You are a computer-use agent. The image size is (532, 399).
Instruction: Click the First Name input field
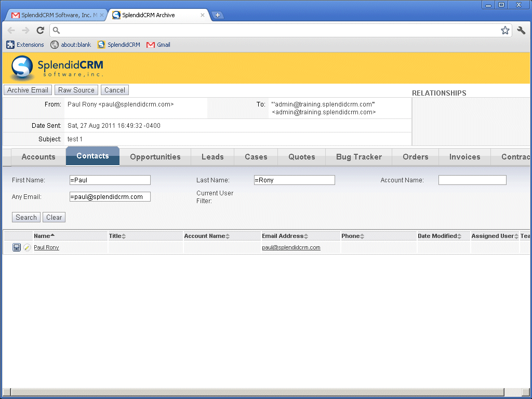click(x=110, y=180)
